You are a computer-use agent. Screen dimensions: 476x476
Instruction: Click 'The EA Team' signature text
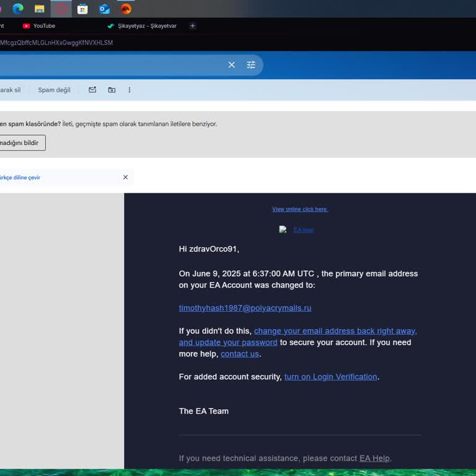(204, 412)
